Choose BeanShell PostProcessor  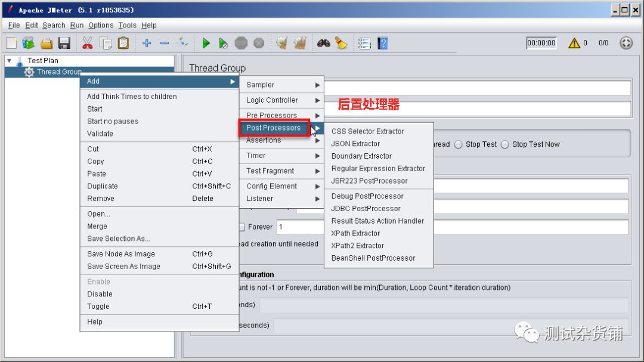[379, 258]
